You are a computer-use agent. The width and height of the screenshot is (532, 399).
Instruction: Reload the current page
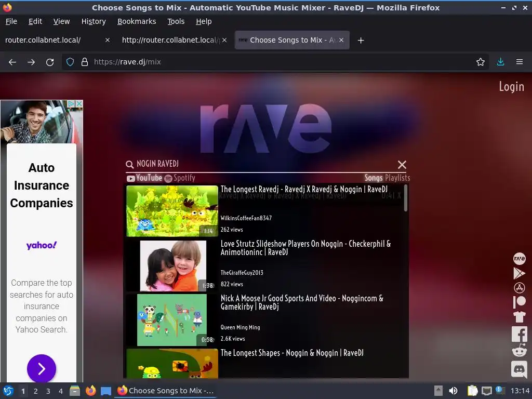[50, 62]
